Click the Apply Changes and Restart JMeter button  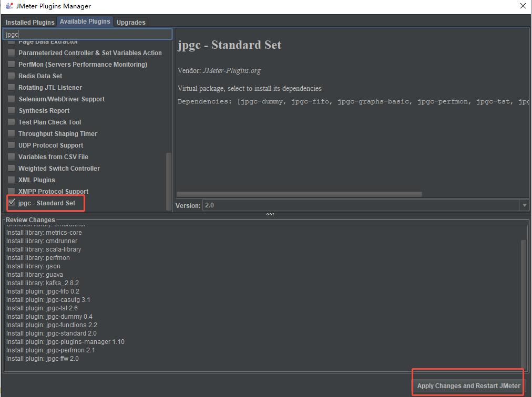[x=468, y=386]
